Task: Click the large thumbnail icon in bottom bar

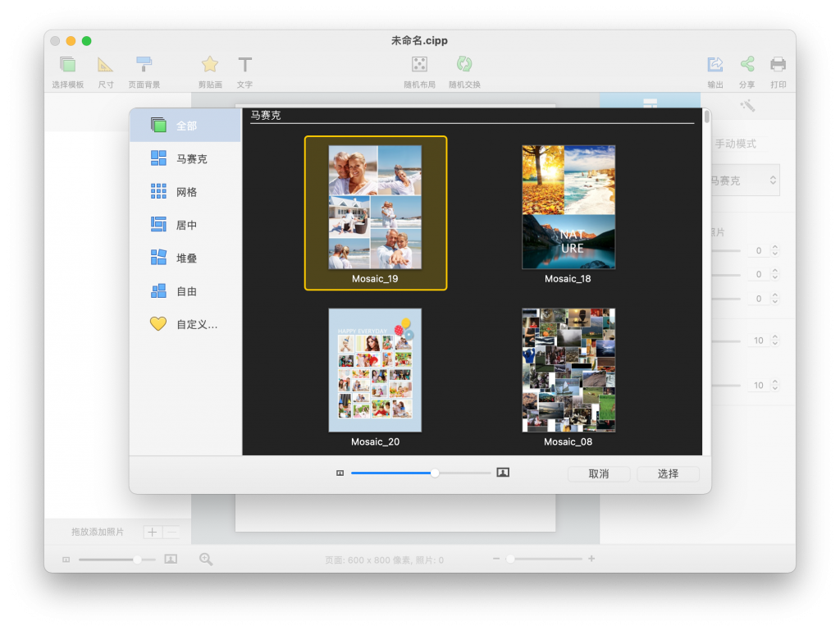Action: [171, 560]
